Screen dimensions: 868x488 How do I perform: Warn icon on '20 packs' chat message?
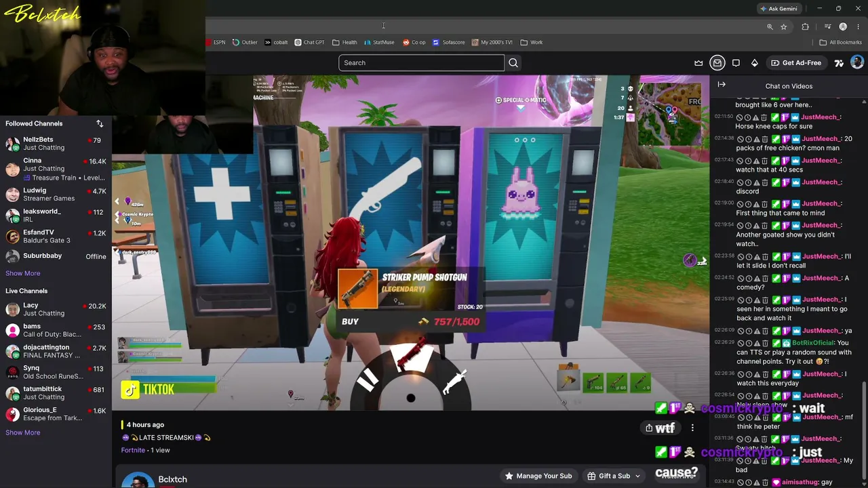(757, 139)
